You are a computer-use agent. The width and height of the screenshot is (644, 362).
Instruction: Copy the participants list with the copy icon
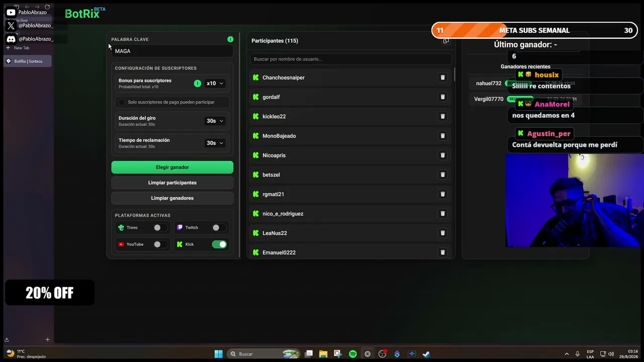446,41
